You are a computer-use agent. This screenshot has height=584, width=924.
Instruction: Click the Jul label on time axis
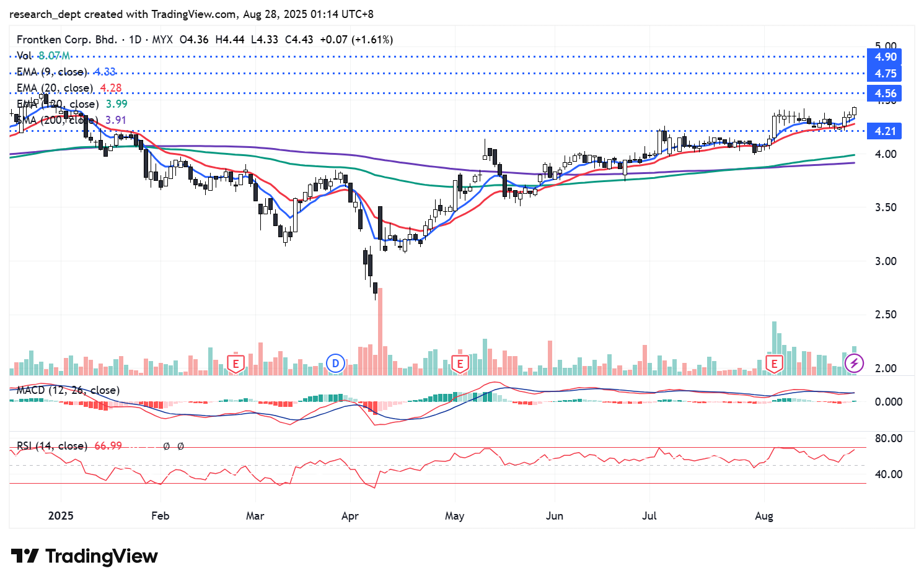(x=649, y=516)
